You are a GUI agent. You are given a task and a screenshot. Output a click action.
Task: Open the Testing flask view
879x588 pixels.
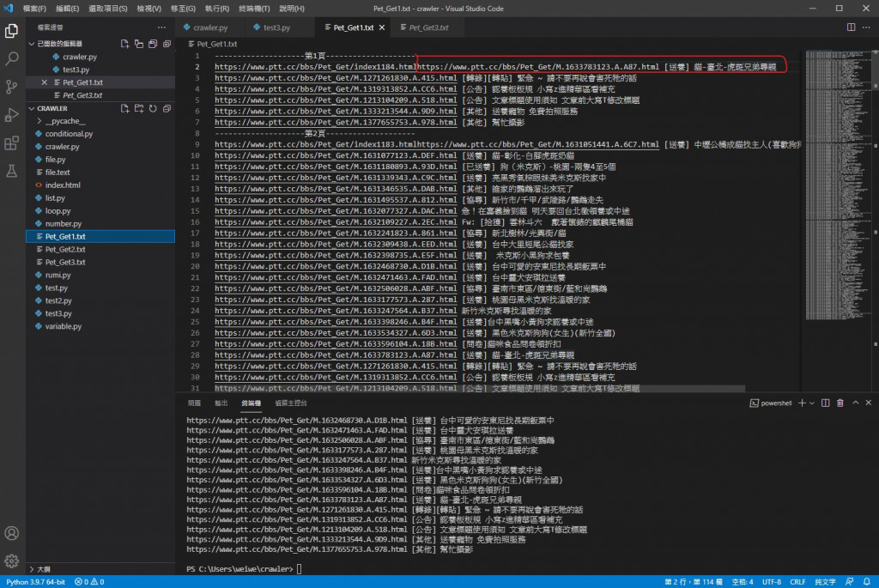(x=12, y=171)
